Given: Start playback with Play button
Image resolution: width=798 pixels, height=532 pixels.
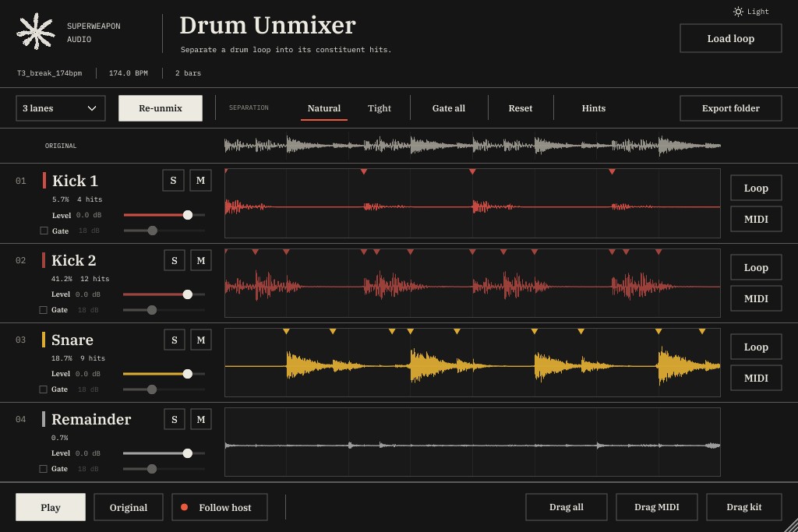Looking at the screenshot, I should 51,507.
